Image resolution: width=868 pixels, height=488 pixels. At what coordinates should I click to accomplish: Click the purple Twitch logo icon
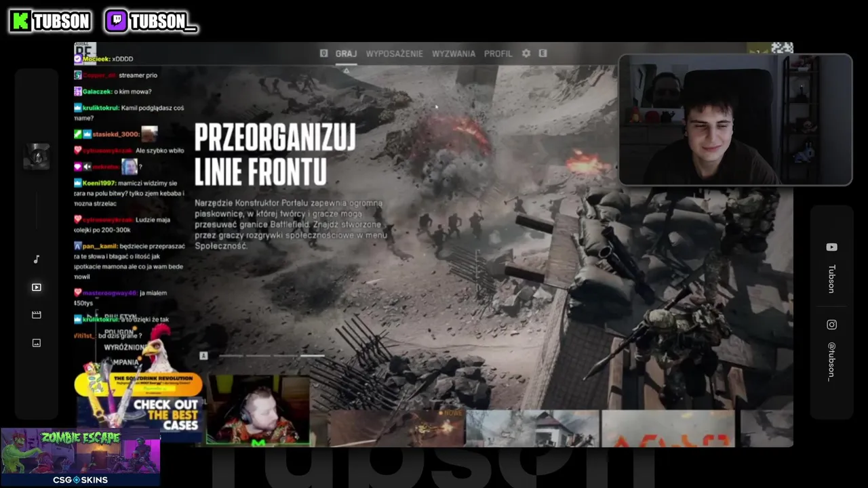(117, 21)
